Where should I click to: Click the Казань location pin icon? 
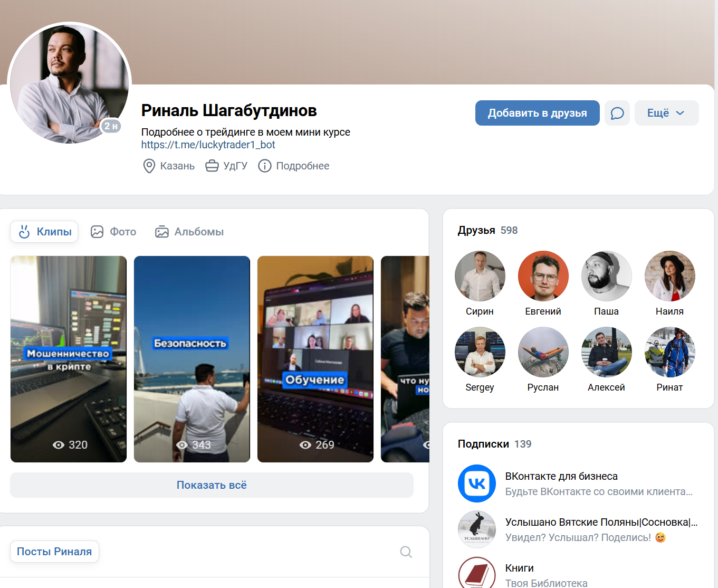click(x=149, y=166)
